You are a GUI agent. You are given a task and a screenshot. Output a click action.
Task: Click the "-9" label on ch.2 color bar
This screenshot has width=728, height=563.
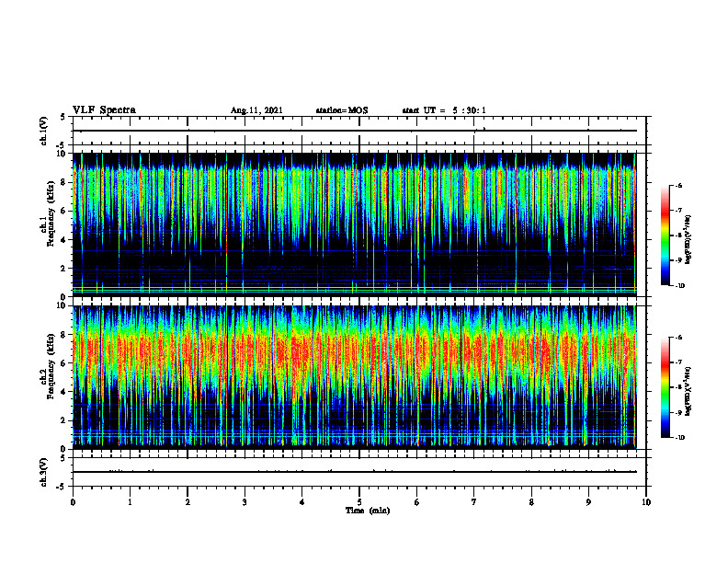point(678,412)
